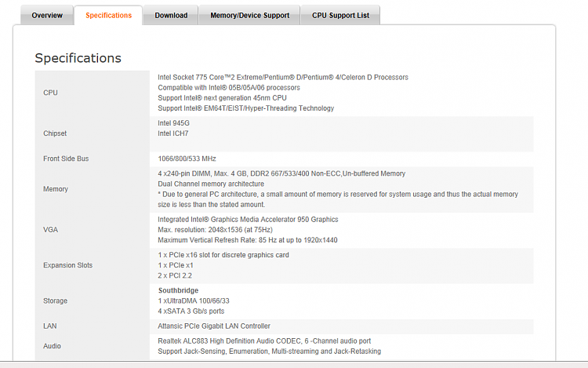This screenshot has height=368, width=588.
Task: Click the 'Maximum Vertical Refresh Rate' line
Action: pos(248,240)
